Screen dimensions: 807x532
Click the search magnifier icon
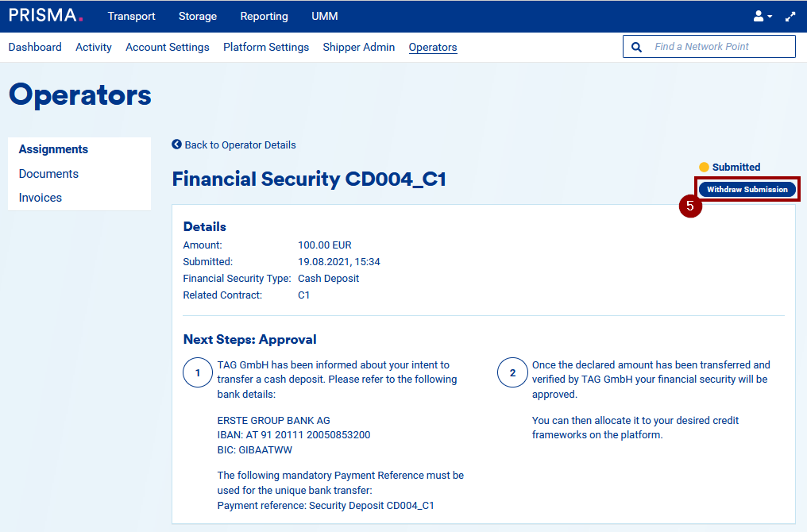click(636, 47)
